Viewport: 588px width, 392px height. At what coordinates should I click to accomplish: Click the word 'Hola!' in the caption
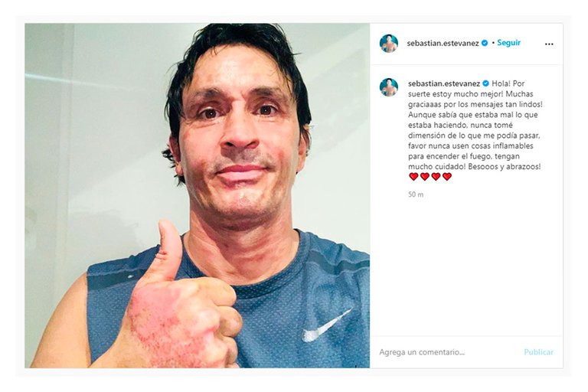click(x=501, y=83)
